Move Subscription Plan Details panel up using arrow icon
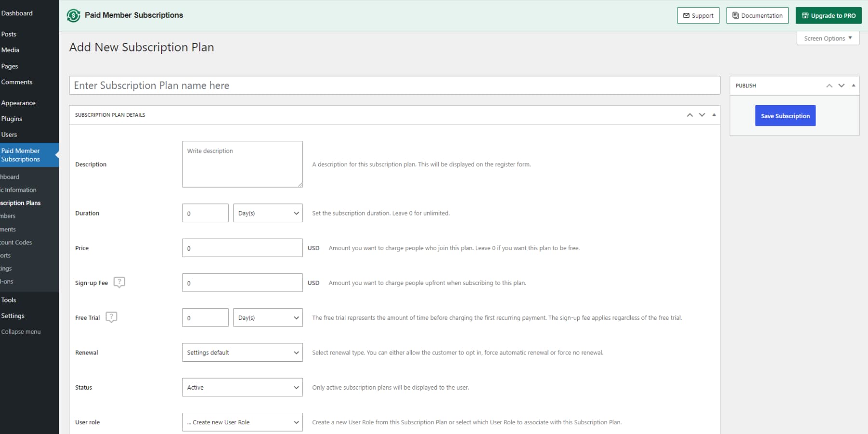Image resolution: width=868 pixels, height=434 pixels. [x=690, y=115]
